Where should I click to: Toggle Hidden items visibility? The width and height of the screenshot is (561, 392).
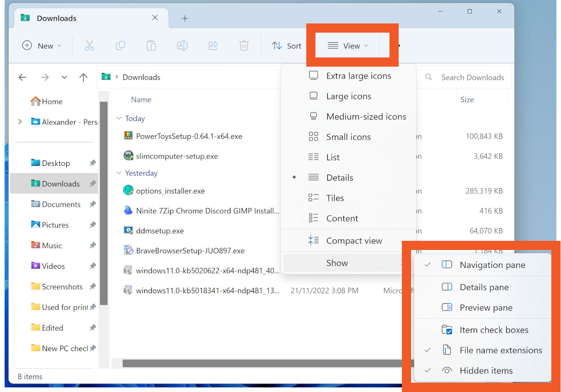486,371
